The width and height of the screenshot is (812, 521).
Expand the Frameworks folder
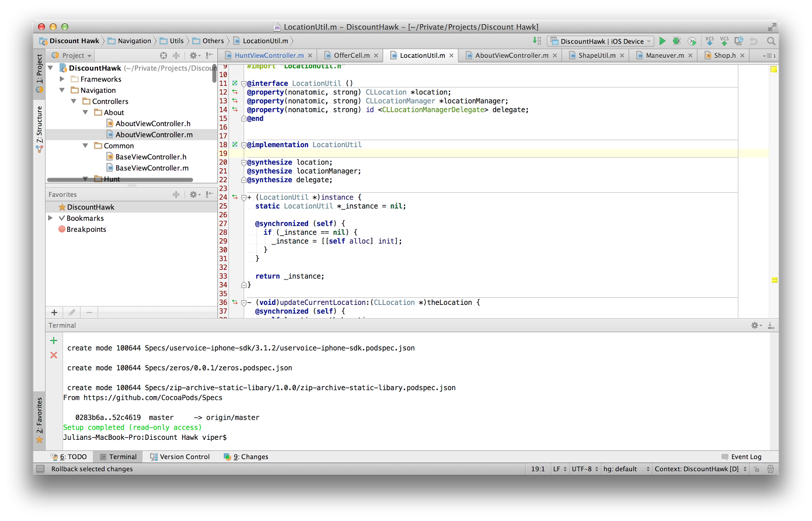point(62,79)
